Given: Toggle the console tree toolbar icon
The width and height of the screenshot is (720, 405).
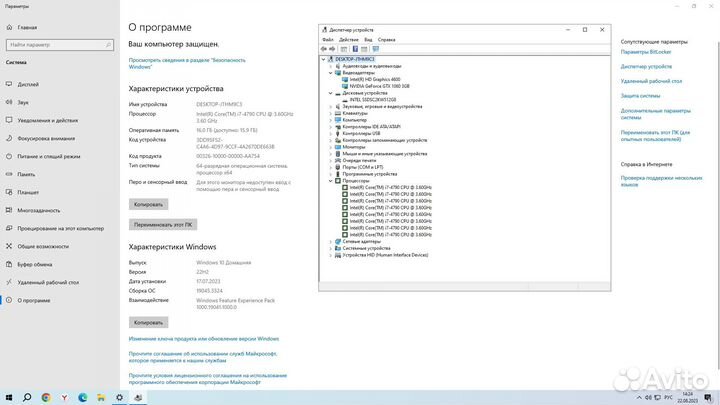Looking at the screenshot, I should (343, 49).
